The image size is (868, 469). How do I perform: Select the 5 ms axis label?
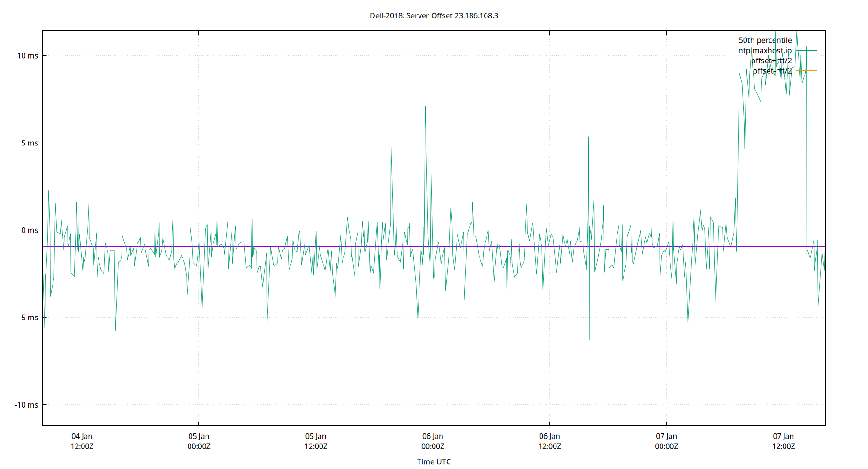tap(30, 143)
